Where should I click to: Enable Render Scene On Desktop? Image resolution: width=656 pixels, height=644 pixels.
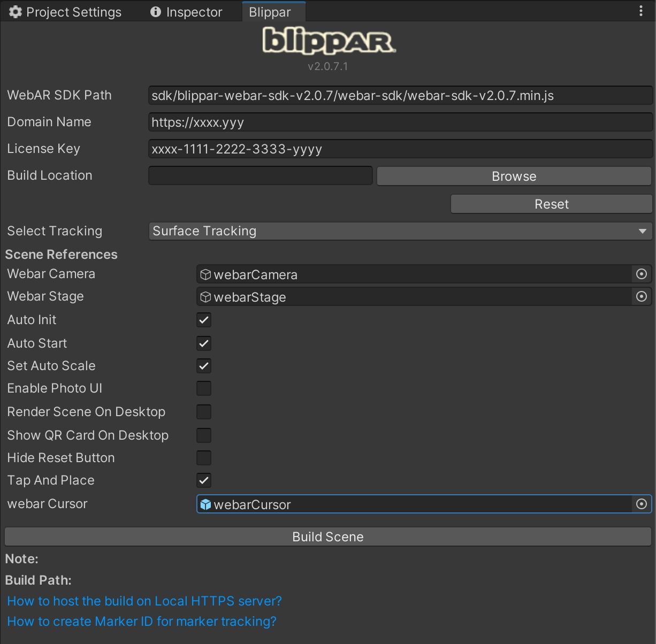(204, 412)
